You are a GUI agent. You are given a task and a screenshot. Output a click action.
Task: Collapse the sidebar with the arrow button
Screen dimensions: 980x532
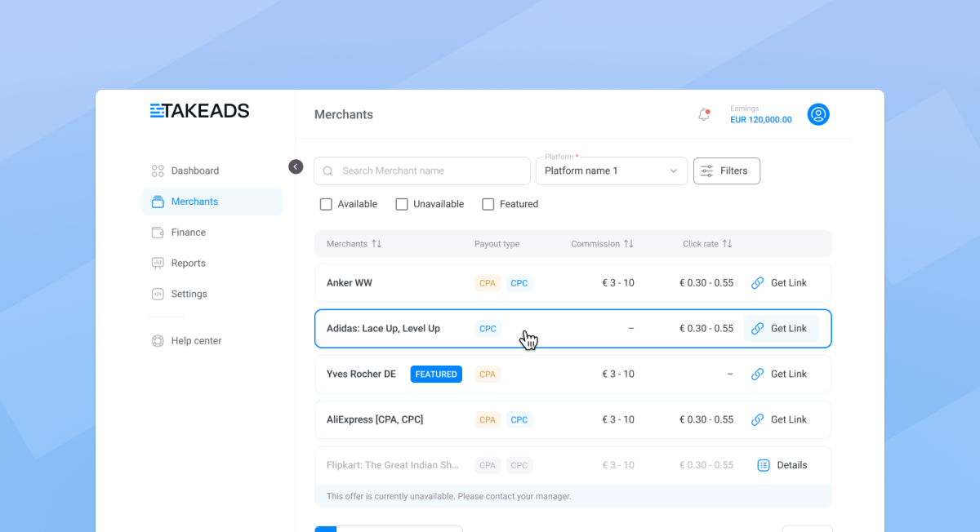pos(296,166)
